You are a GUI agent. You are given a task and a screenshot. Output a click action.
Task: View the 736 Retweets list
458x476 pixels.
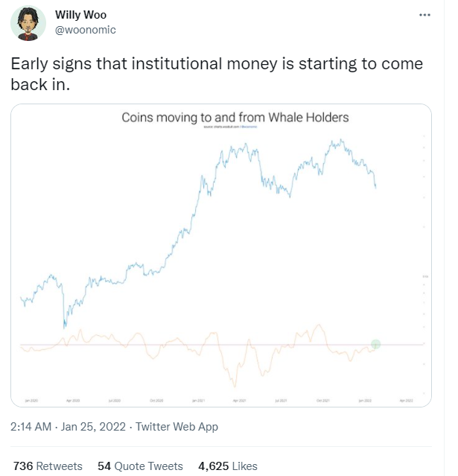pos(48,466)
